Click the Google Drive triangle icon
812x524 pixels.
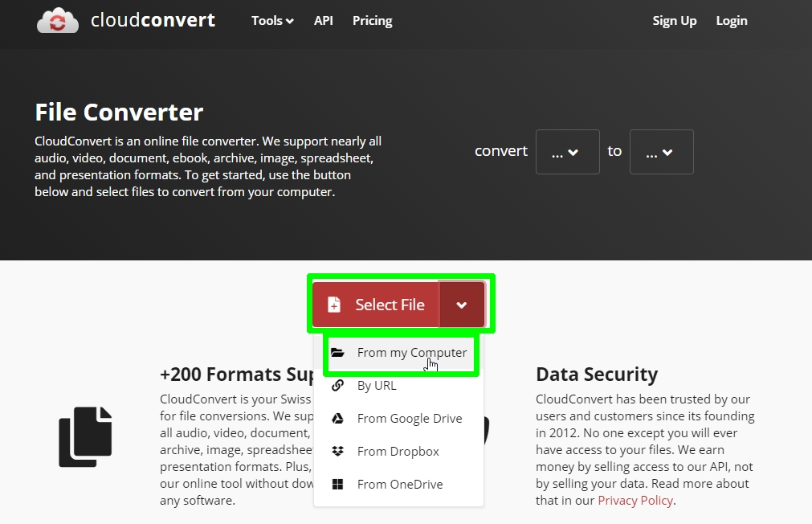pos(337,418)
